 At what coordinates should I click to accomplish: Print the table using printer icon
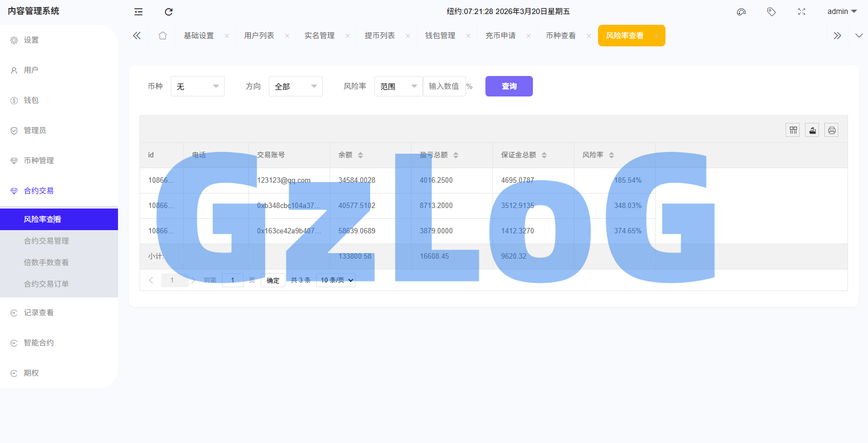point(831,130)
